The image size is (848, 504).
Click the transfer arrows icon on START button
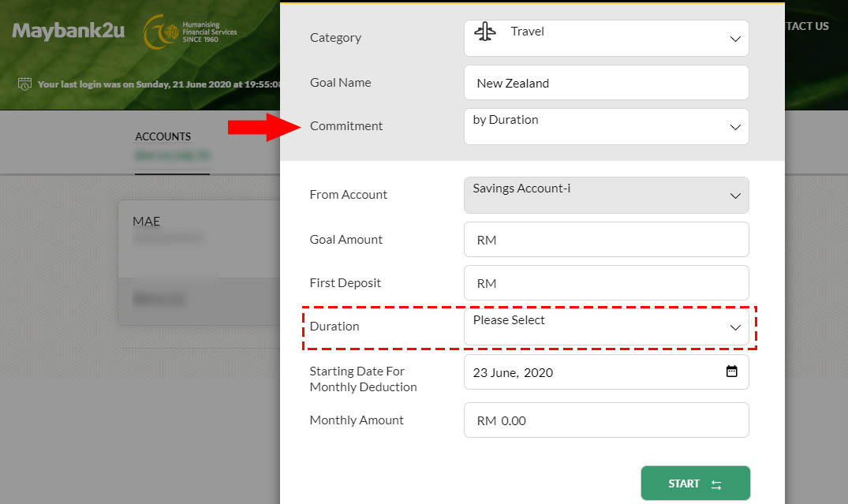[716, 484]
